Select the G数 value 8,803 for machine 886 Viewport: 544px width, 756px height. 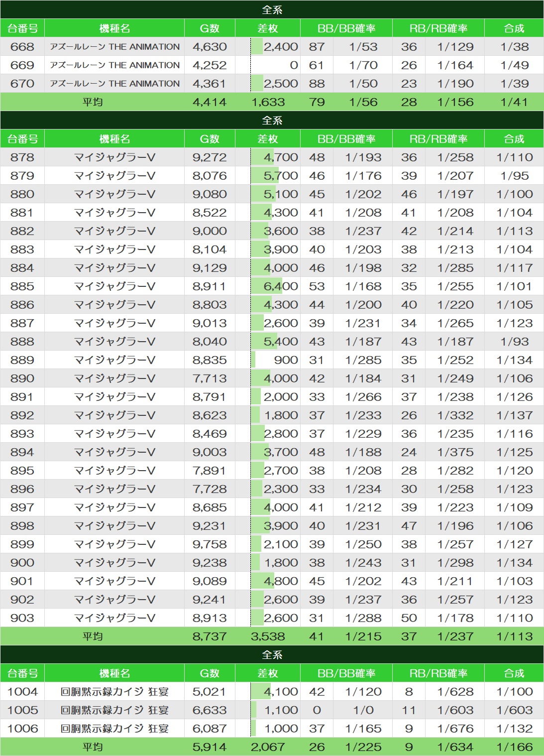point(210,305)
